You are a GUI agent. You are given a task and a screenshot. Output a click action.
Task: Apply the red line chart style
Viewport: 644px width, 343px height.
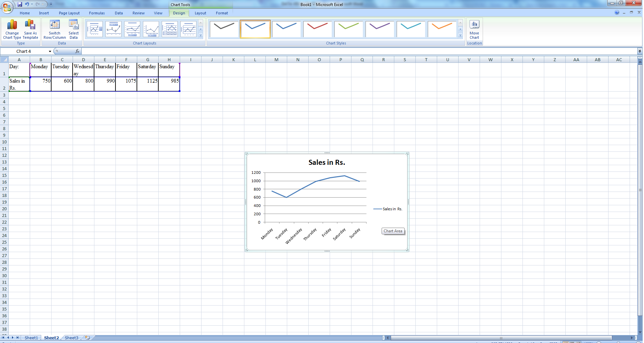tap(317, 29)
